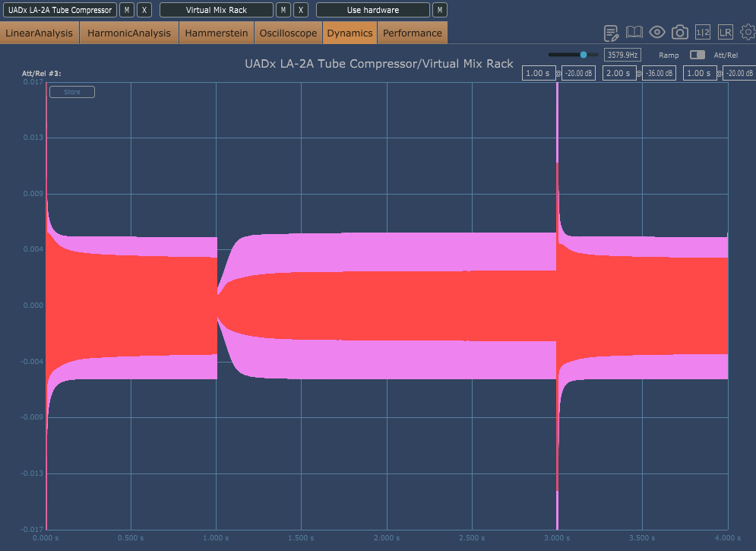The image size is (756, 551).
Task: Adjust the test frequency slider
Action: point(573,55)
